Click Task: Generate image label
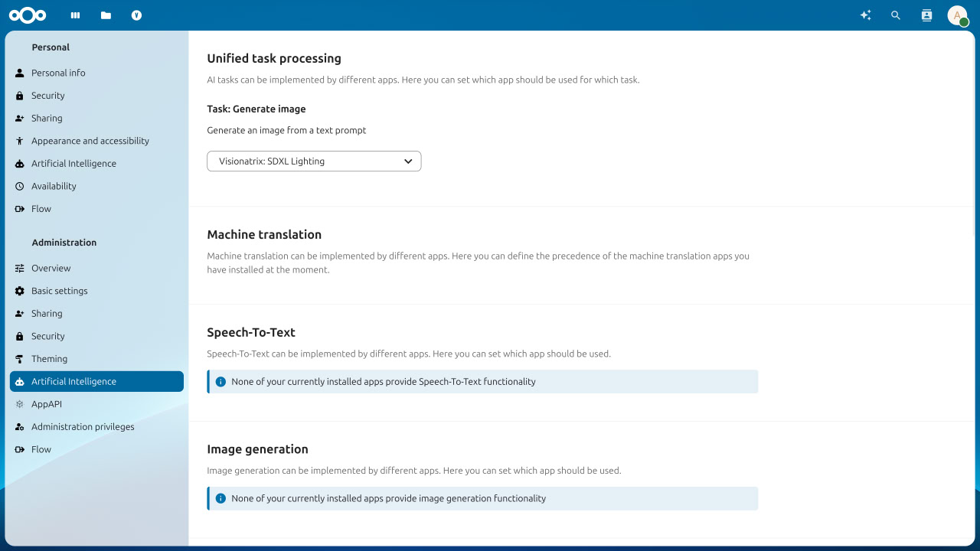This screenshot has width=980, height=551. tap(256, 109)
